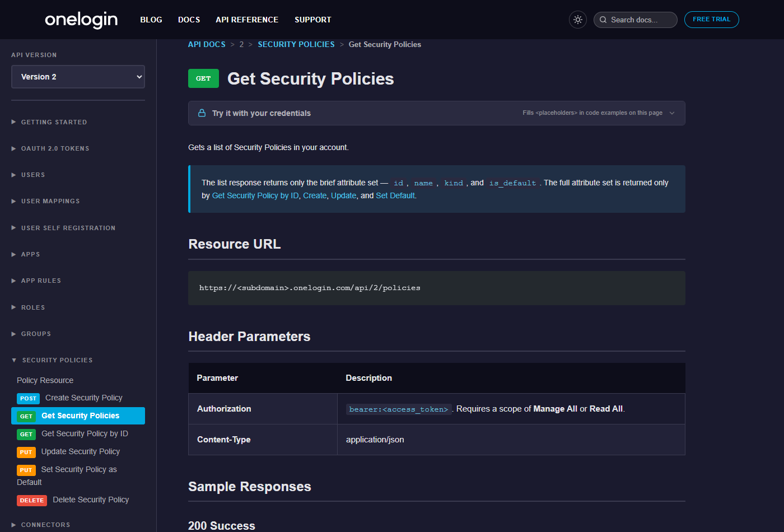The width and height of the screenshot is (784, 532).
Task: Click is_default code in info note
Action: [x=512, y=183]
